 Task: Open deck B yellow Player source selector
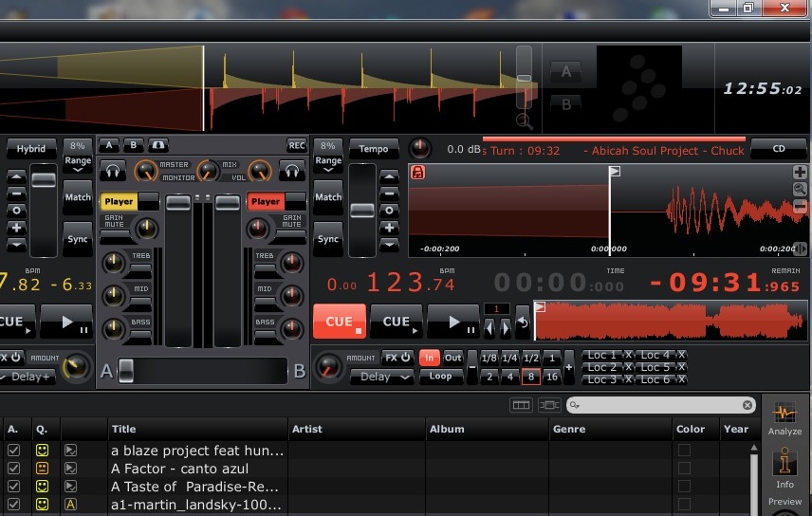click(120, 201)
